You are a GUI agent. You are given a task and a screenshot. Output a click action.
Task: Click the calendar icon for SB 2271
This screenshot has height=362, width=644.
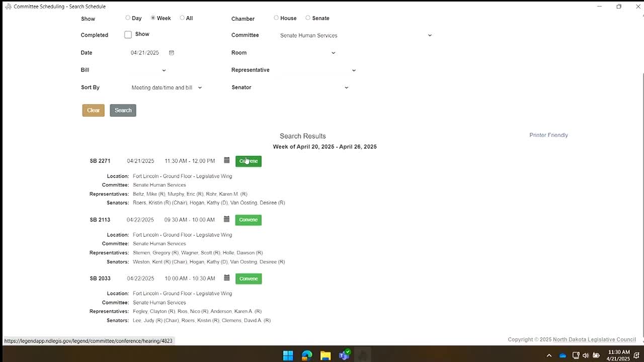coord(227,160)
